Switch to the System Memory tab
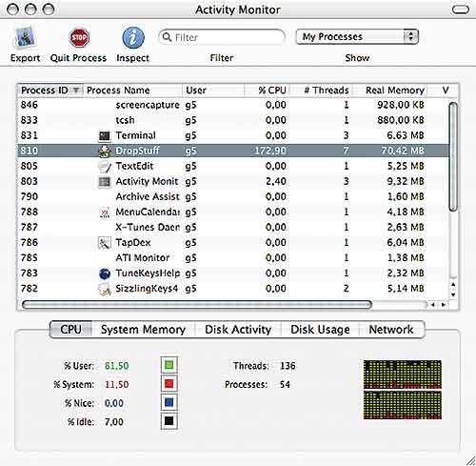Image resolution: width=476 pixels, height=466 pixels. pos(143,330)
